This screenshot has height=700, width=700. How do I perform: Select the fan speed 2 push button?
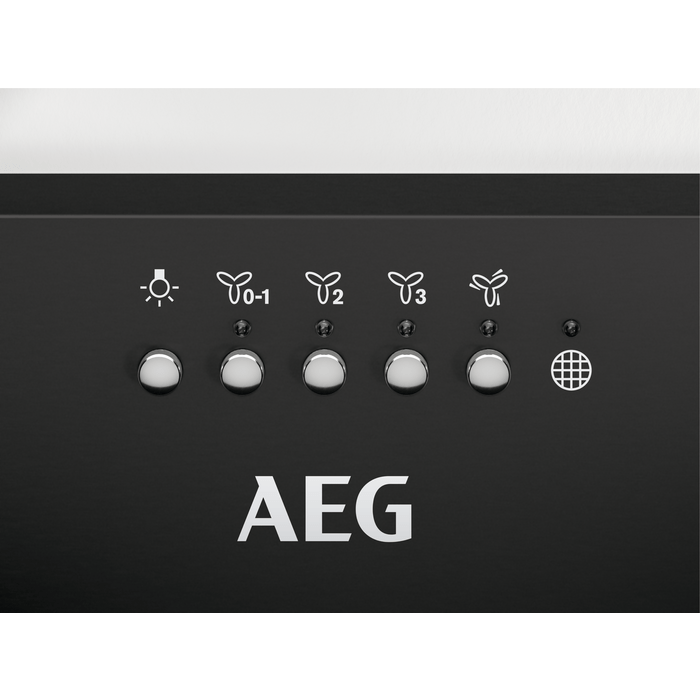pyautogui.click(x=324, y=371)
